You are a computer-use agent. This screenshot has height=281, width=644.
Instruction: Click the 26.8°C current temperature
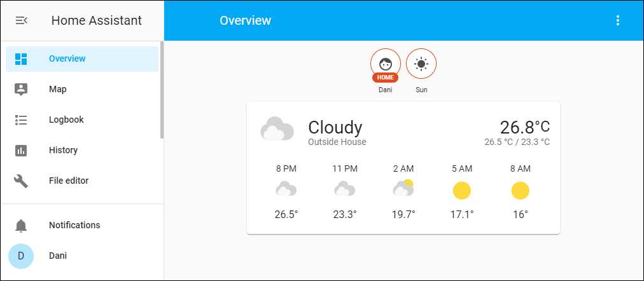coord(525,127)
